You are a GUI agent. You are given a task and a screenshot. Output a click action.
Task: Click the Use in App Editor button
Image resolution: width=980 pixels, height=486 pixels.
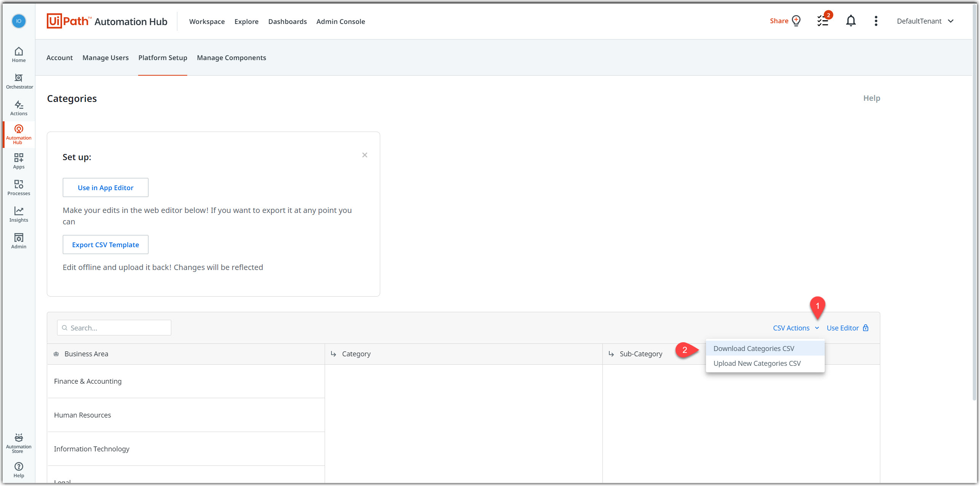(105, 187)
